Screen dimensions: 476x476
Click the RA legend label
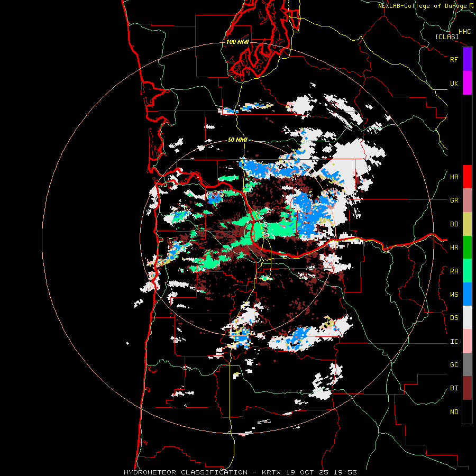coord(454,271)
